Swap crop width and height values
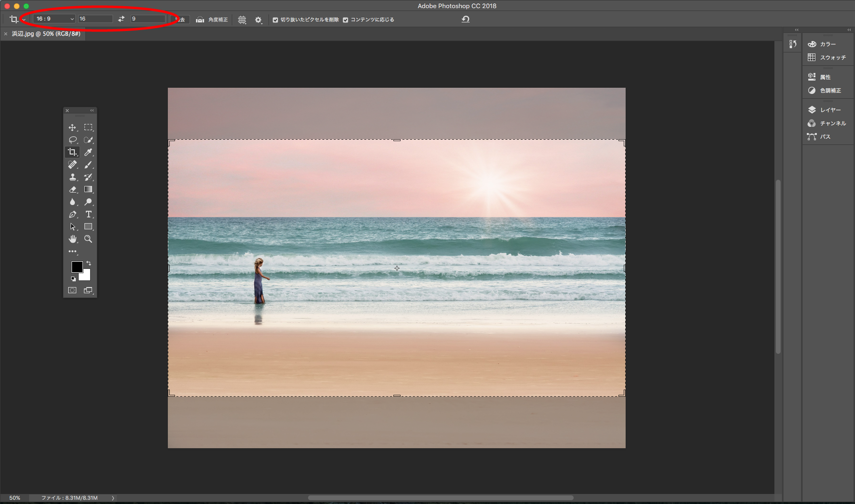Viewport: 855px width, 504px height. 122,19
